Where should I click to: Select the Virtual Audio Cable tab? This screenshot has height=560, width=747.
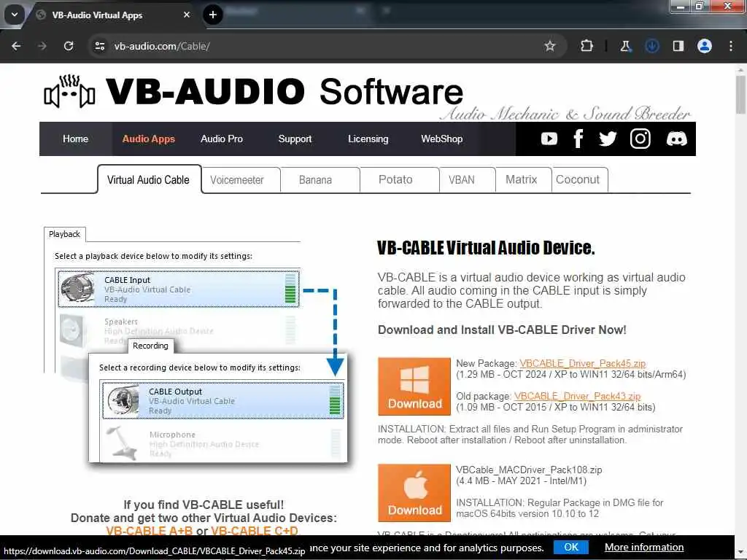click(x=149, y=179)
